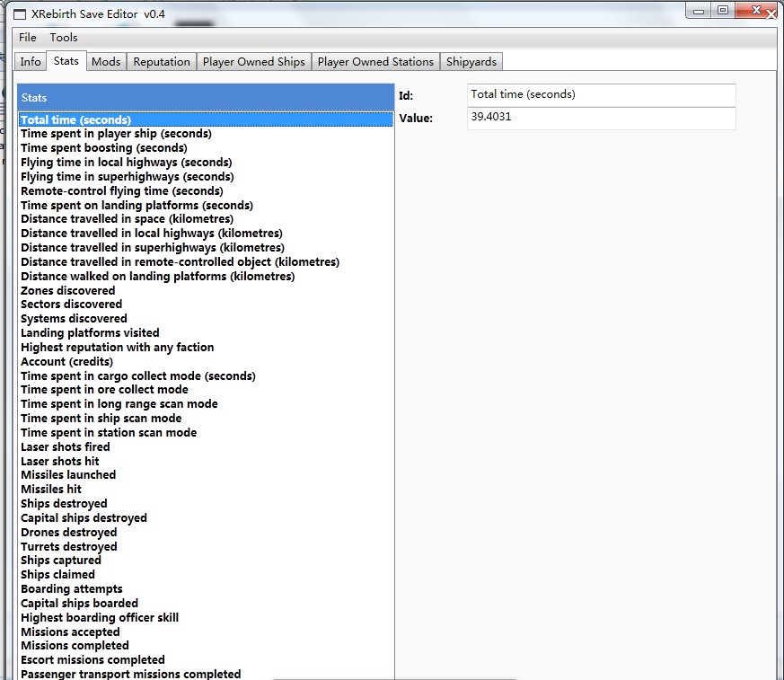The width and height of the screenshot is (784, 680).
Task: Select 'Time spent in cargo collect mode (seconds)'
Action: tap(206, 376)
